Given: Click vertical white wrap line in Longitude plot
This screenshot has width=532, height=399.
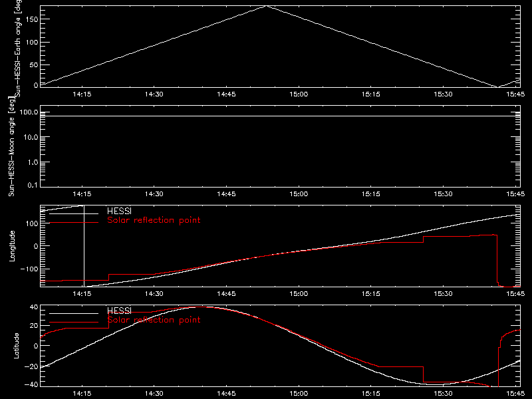Looking at the screenshot, I should 84,246.
